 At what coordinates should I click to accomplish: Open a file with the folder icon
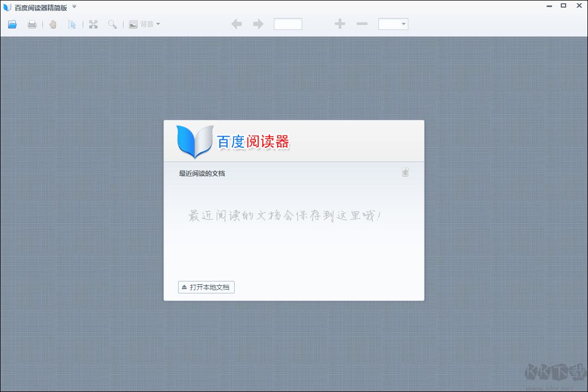click(x=13, y=24)
